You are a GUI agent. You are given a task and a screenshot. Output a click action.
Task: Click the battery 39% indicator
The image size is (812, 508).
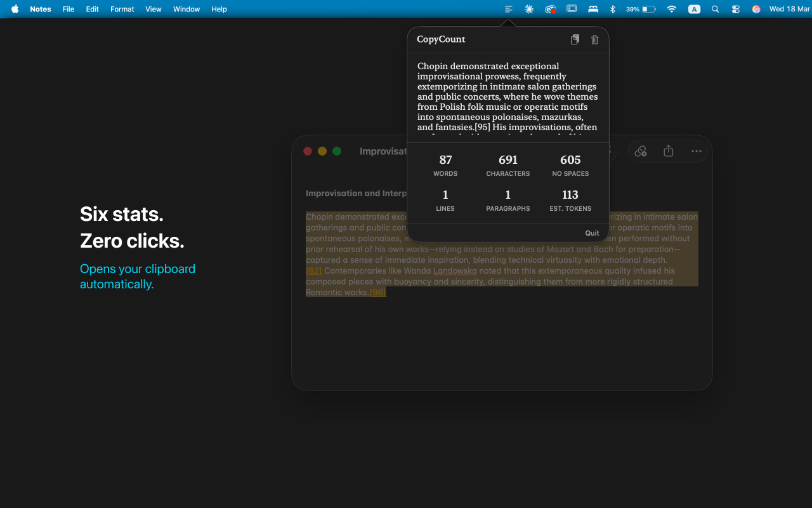pyautogui.click(x=641, y=9)
